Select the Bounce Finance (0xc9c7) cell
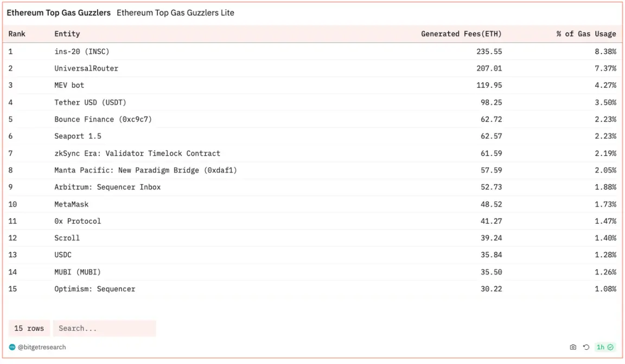Viewport: 625px width, 364px height. (x=103, y=119)
